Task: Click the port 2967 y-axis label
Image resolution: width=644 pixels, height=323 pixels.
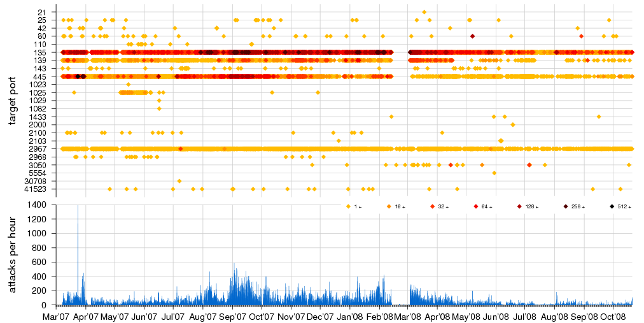Action: [x=38, y=148]
